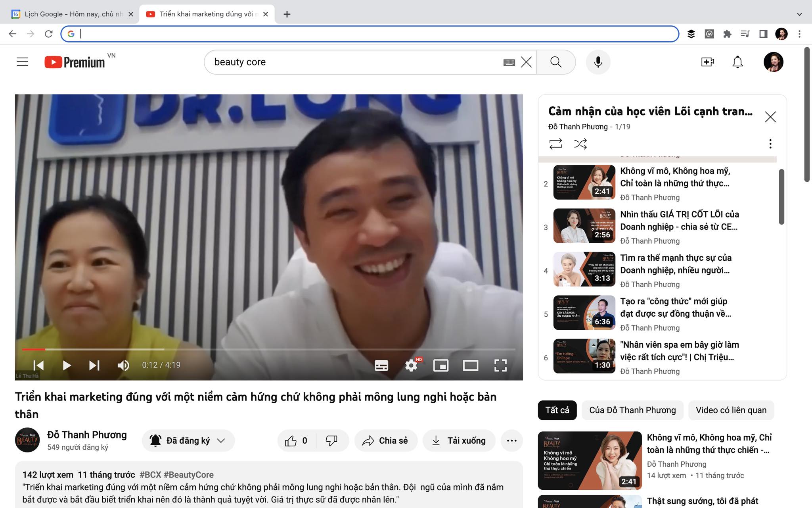Viewport: 812px width, 508px height.
Task: Open browser media controls icon
Action: (x=745, y=34)
